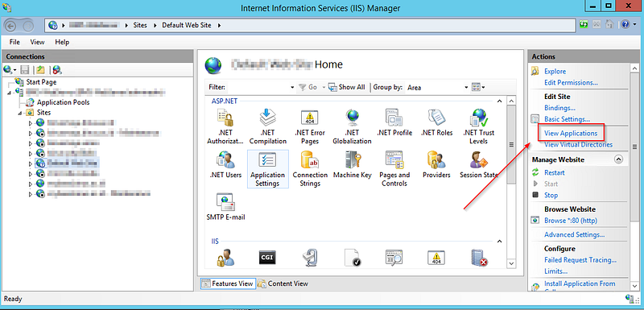Click Edit Permissions... link
The image size is (644, 310).
click(571, 82)
